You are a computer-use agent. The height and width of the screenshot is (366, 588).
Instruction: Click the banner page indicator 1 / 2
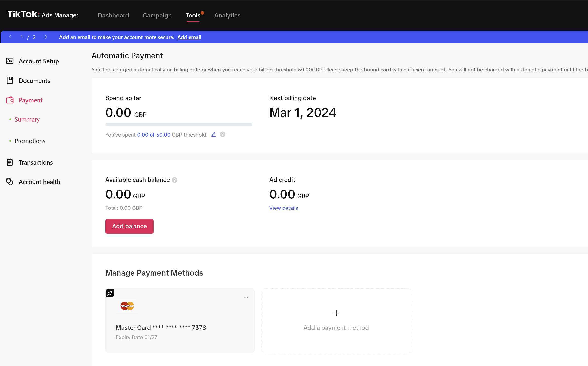point(28,37)
